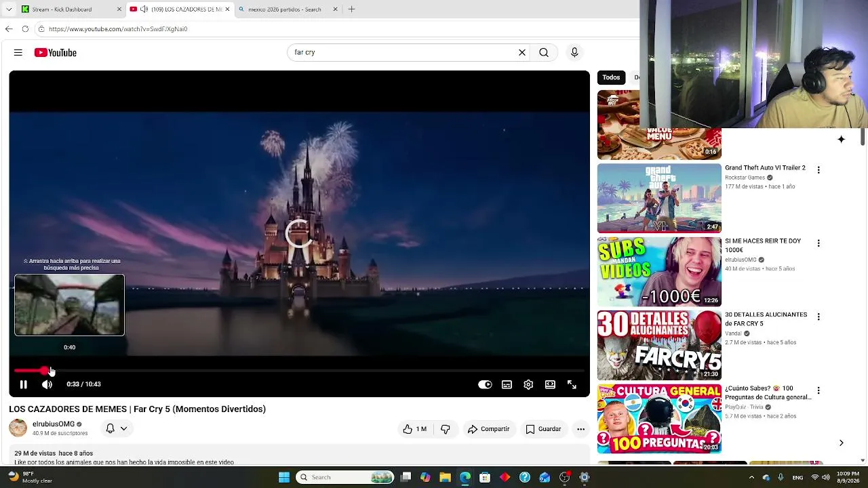Open Task View on the taskbar
The height and width of the screenshot is (488, 868).
pos(406,477)
